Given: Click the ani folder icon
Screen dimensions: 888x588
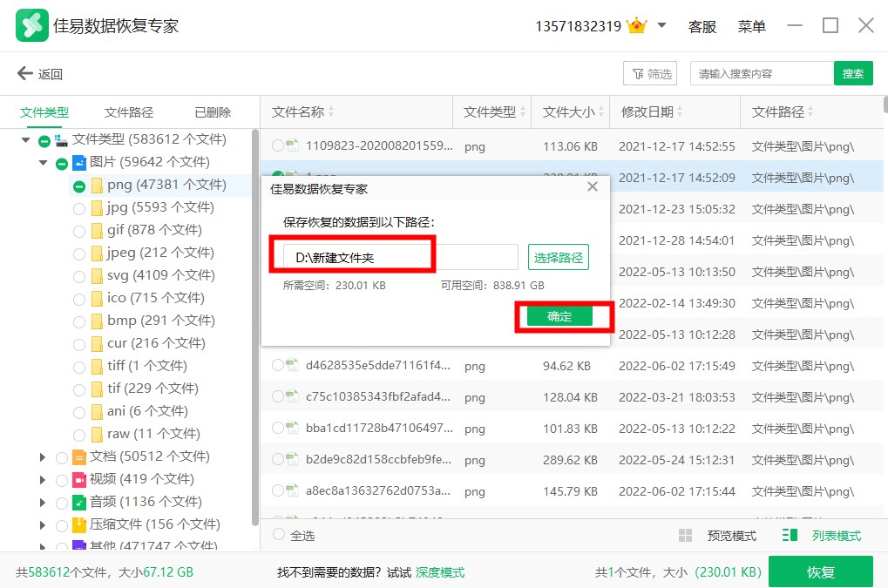Looking at the screenshot, I should coord(97,411).
